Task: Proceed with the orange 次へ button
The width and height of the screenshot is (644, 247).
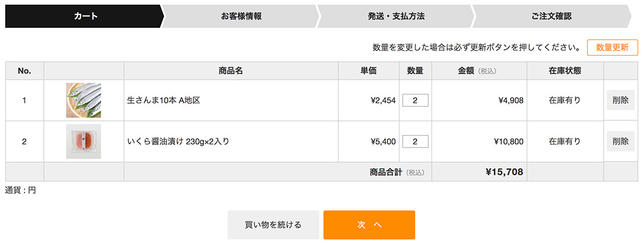Action: pyautogui.click(x=369, y=225)
